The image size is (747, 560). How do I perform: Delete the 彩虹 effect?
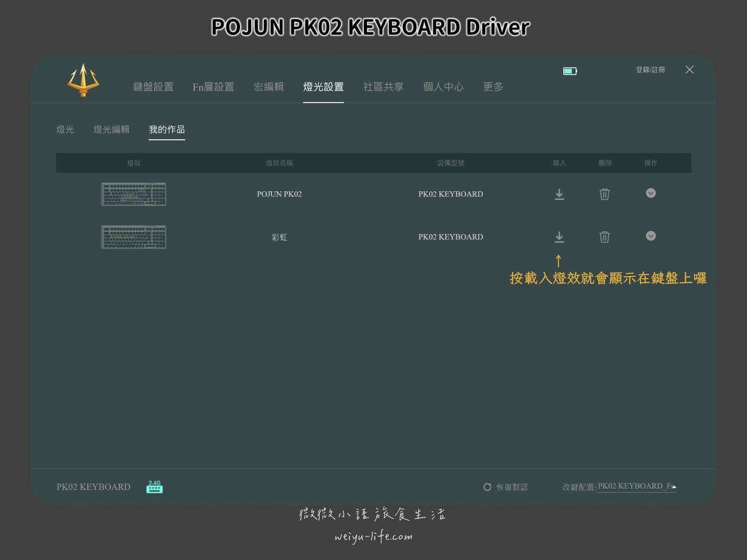(605, 237)
